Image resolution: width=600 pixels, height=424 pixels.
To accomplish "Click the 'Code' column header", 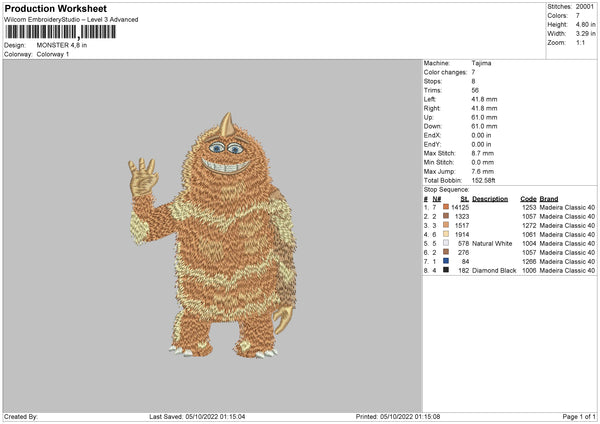I will [x=528, y=199].
